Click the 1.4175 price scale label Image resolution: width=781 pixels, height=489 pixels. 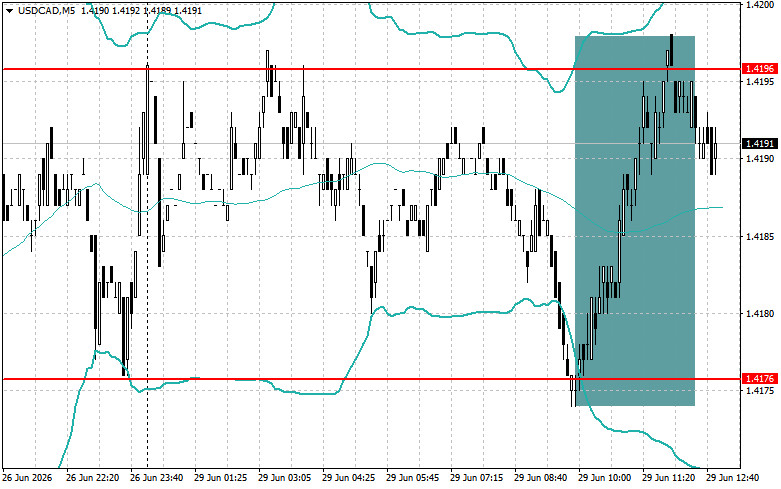760,391
